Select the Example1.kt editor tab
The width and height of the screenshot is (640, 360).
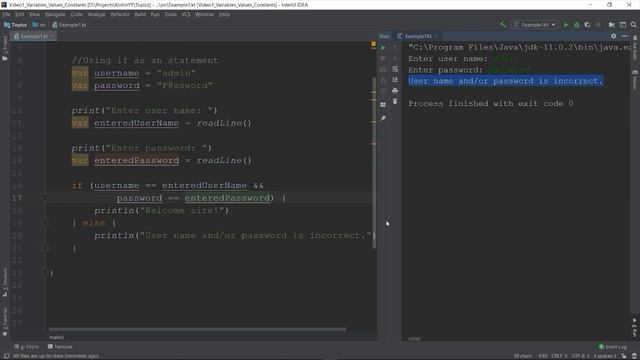[x=33, y=36]
